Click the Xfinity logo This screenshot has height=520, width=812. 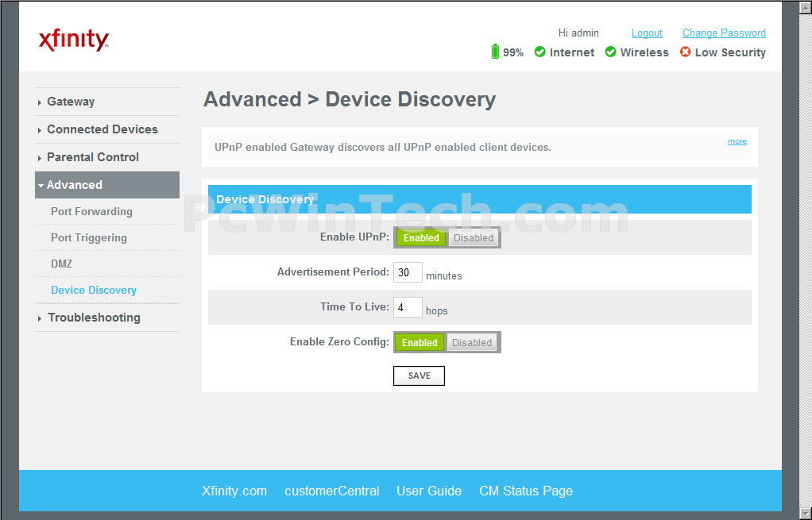pyautogui.click(x=74, y=40)
